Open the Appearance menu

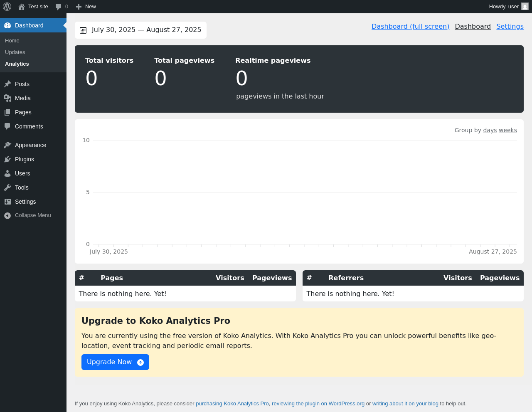pyautogui.click(x=33, y=145)
